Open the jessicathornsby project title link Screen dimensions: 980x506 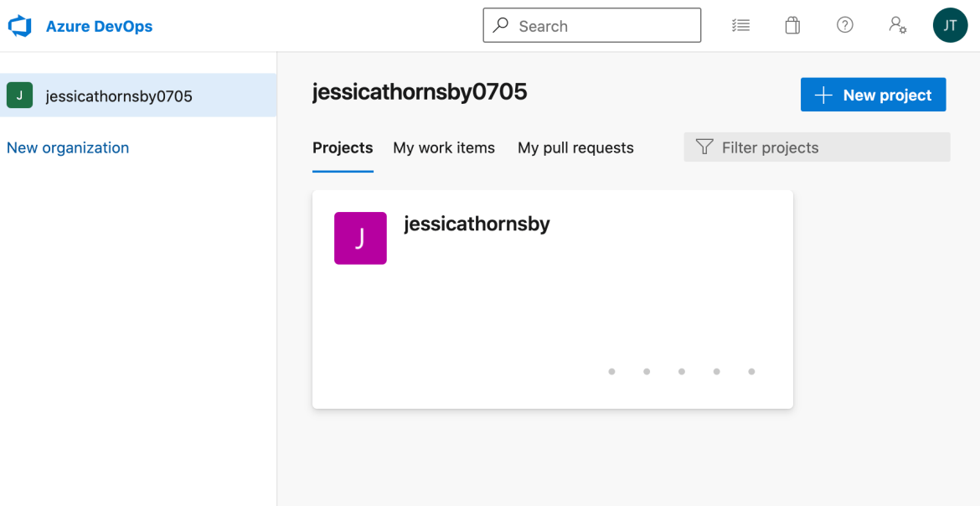tap(477, 224)
